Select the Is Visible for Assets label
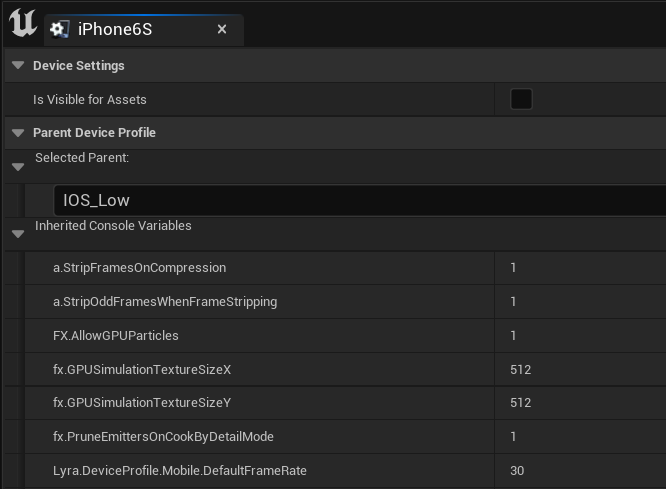 pyautogui.click(x=90, y=100)
